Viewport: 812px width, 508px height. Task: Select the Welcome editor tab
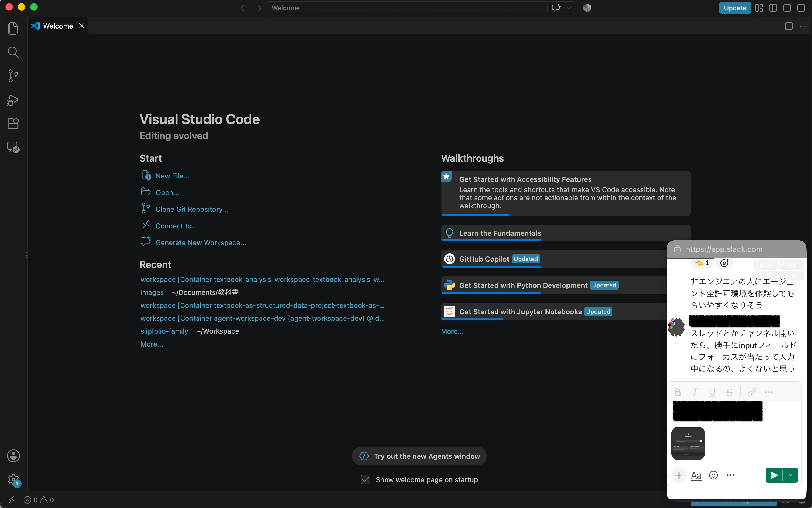(58, 26)
